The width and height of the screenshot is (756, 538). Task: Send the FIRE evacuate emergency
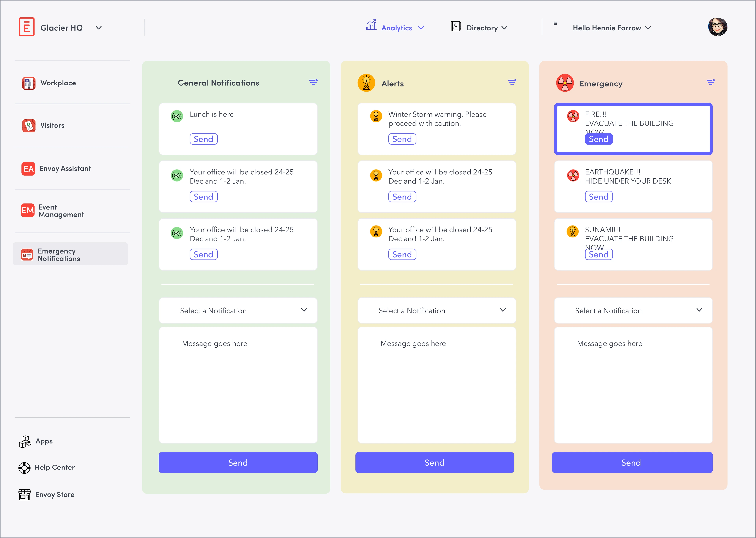(599, 139)
